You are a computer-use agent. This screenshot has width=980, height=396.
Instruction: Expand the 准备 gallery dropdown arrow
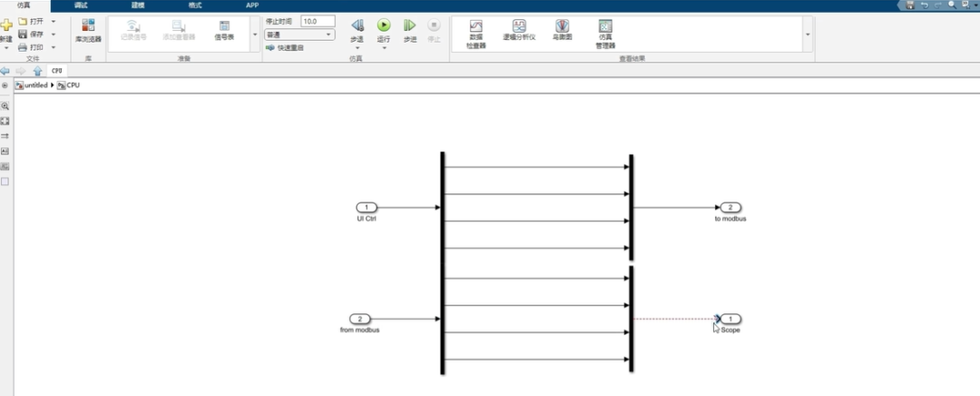click(255, 35)
